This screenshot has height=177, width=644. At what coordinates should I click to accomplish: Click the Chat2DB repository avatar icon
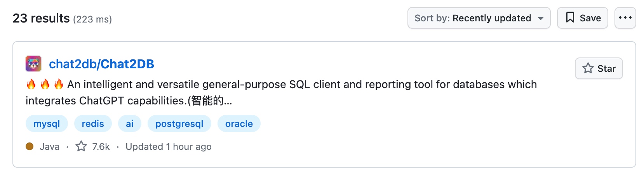[33, 64]
